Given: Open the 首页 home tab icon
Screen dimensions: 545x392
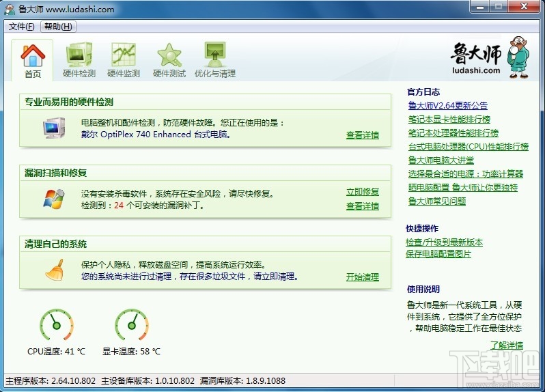Looking at the screenshot, I should point(33,55).
